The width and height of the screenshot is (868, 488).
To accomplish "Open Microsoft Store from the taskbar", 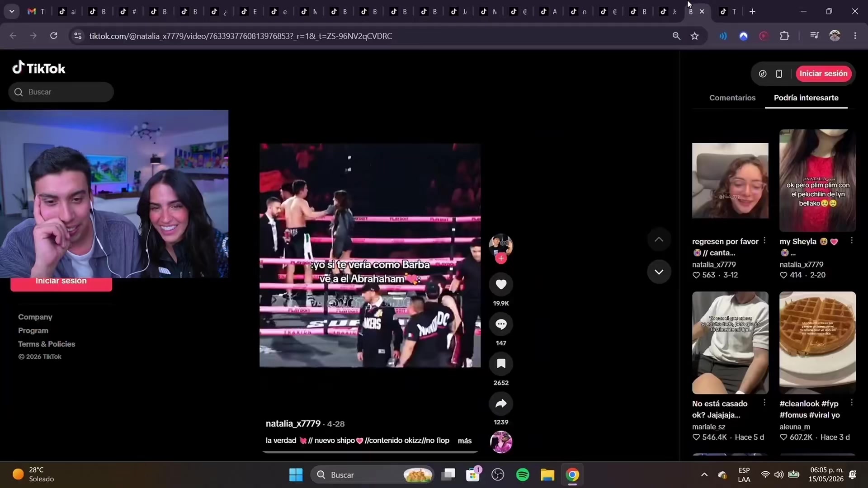I will (x=473, y=475).
